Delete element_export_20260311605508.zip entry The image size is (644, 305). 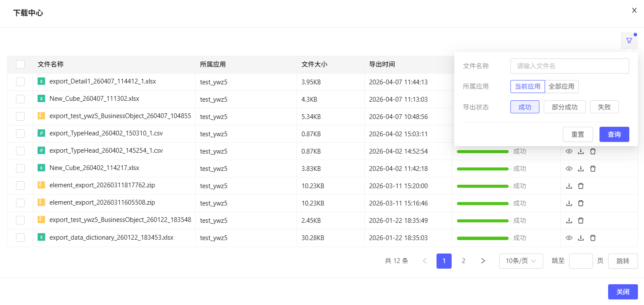tap(581, 203)
